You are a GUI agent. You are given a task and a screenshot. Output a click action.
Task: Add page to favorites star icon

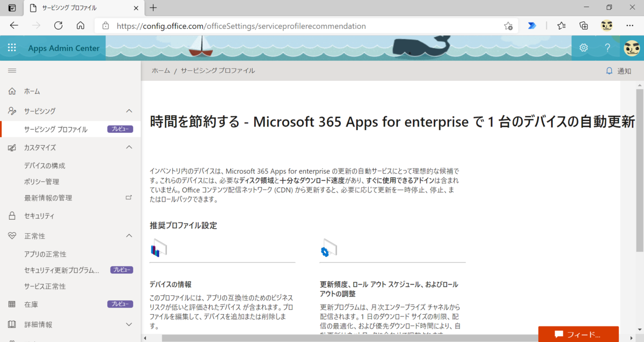click(508, 26)
